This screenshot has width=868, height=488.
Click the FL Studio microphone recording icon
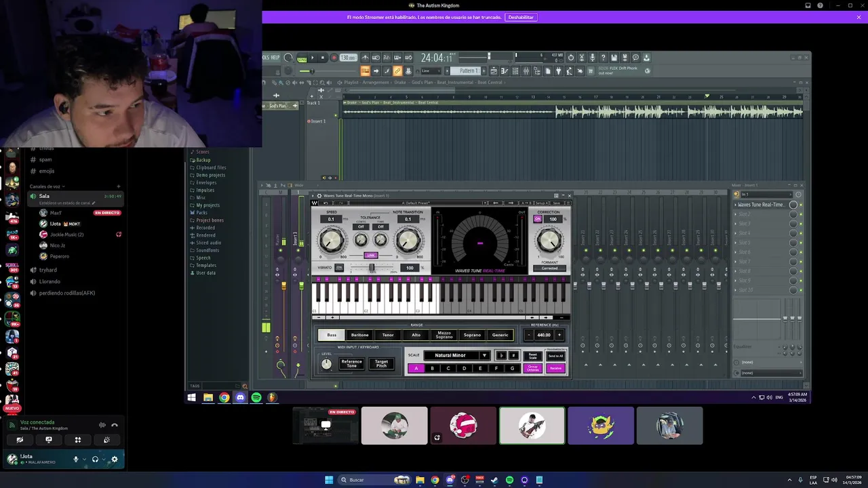[x=592, y=57]
